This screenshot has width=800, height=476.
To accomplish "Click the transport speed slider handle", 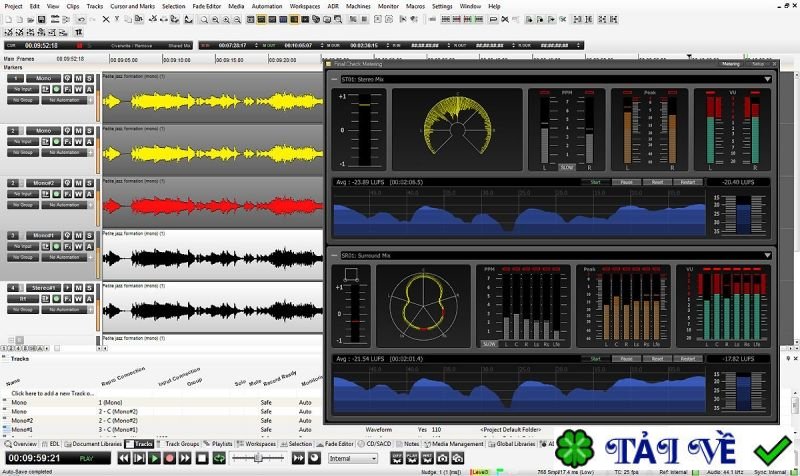I will point(259,458).
